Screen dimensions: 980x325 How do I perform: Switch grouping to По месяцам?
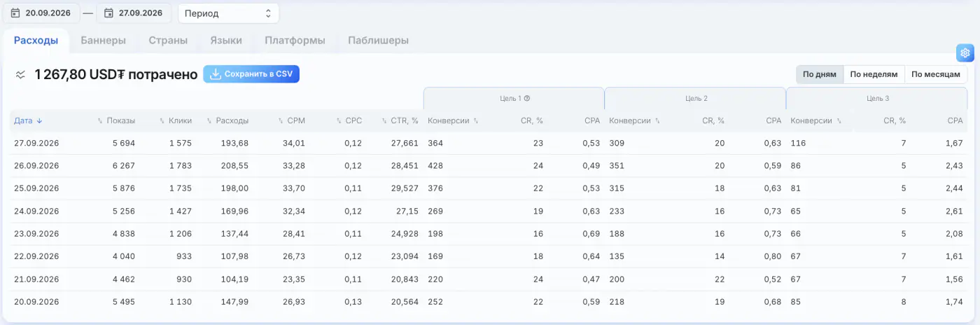coord(936,74)
